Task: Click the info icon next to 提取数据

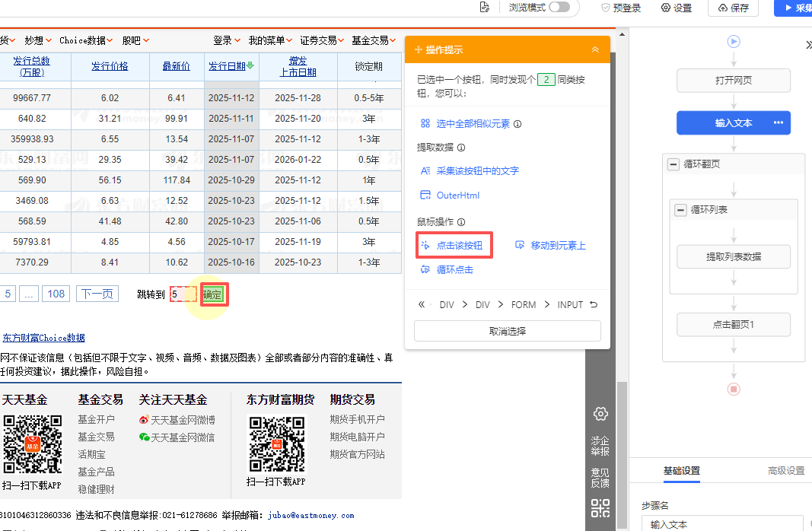Action: (x=461, y=148)
